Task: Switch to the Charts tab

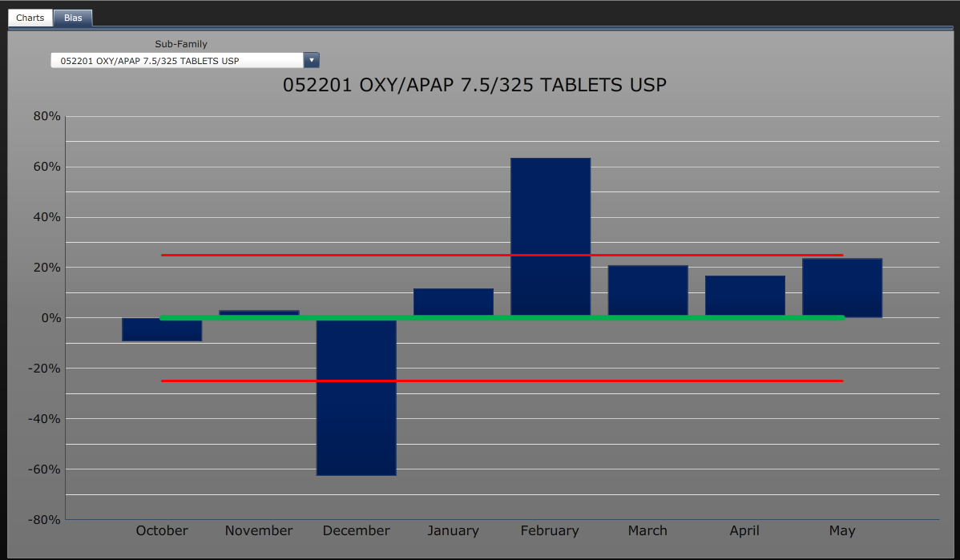Action: point(30,17)
